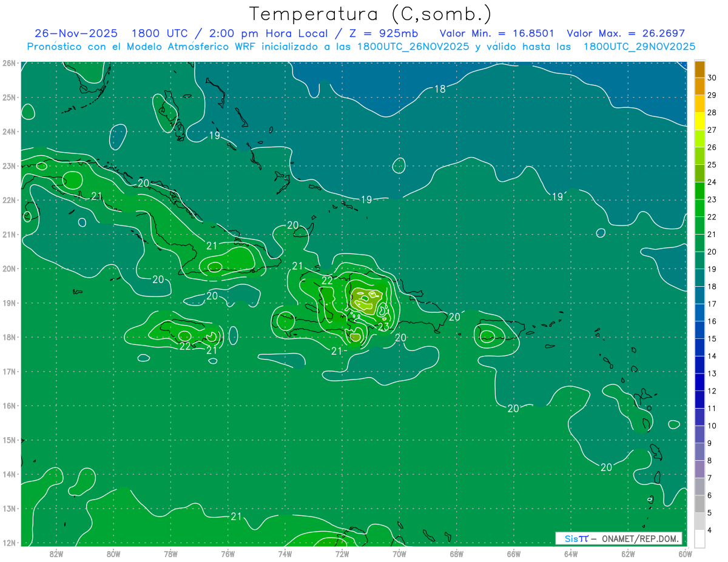Click the 26N latitude axis label

9,63
